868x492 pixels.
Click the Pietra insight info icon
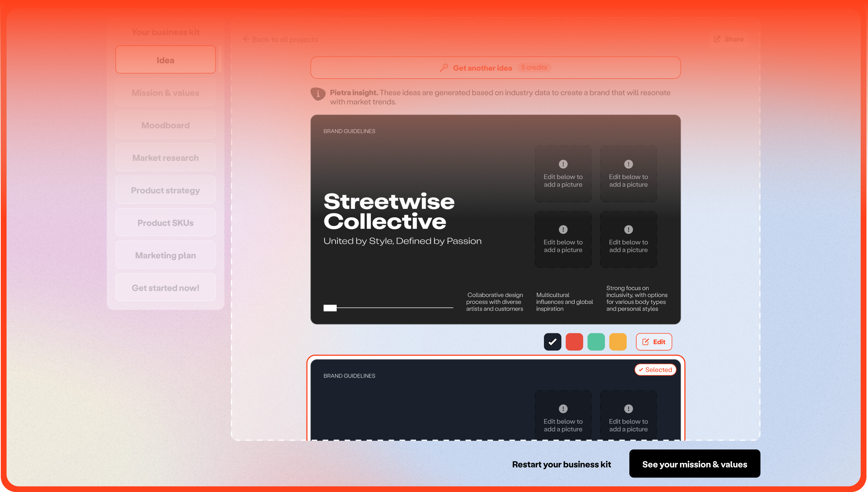point(318,93)
